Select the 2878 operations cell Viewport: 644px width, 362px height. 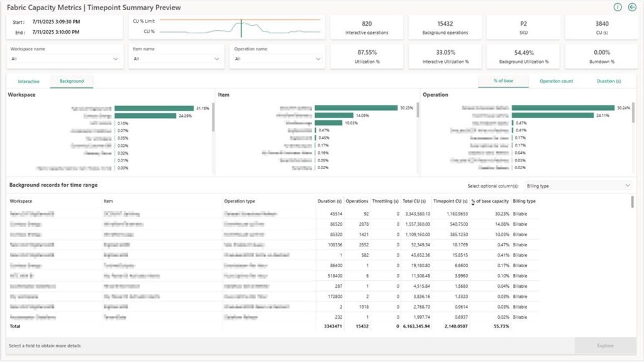pyautogui.click(x=364, y=224)
